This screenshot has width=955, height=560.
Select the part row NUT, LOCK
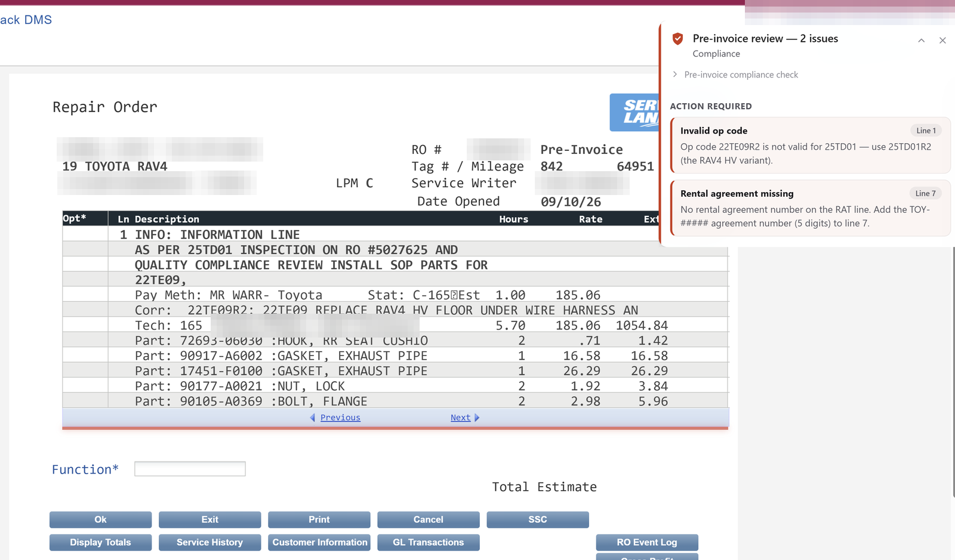point(395,386)
